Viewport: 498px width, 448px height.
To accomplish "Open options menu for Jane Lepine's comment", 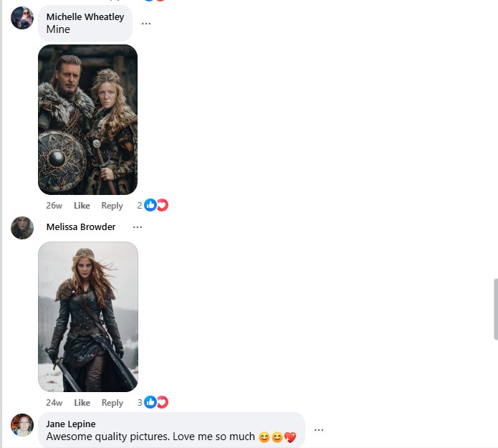I will click(319, 430).
